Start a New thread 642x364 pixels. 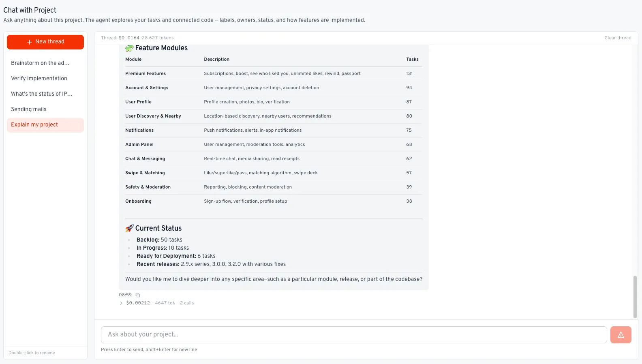[45, 42]
